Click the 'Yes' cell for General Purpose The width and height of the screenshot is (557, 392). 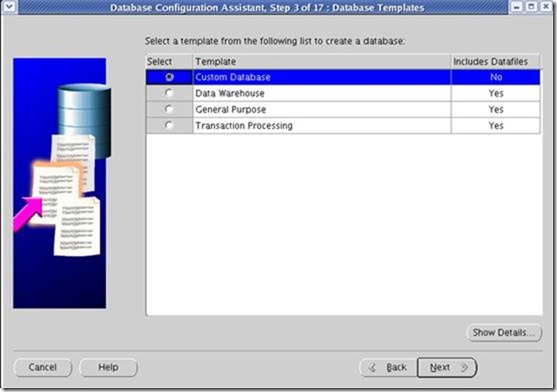(496, 109)
